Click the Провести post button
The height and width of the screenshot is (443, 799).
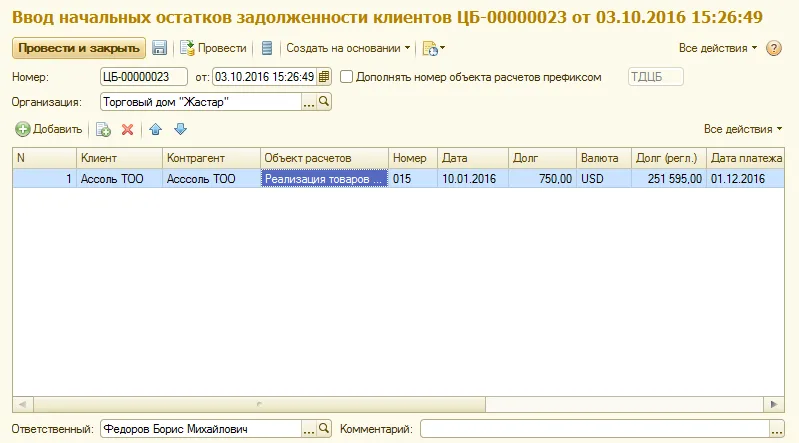[213, 48]
